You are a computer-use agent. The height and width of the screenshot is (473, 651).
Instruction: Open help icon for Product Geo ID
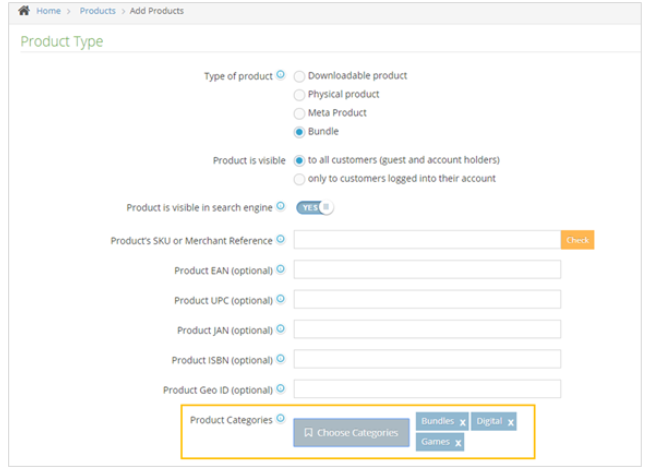280,389
